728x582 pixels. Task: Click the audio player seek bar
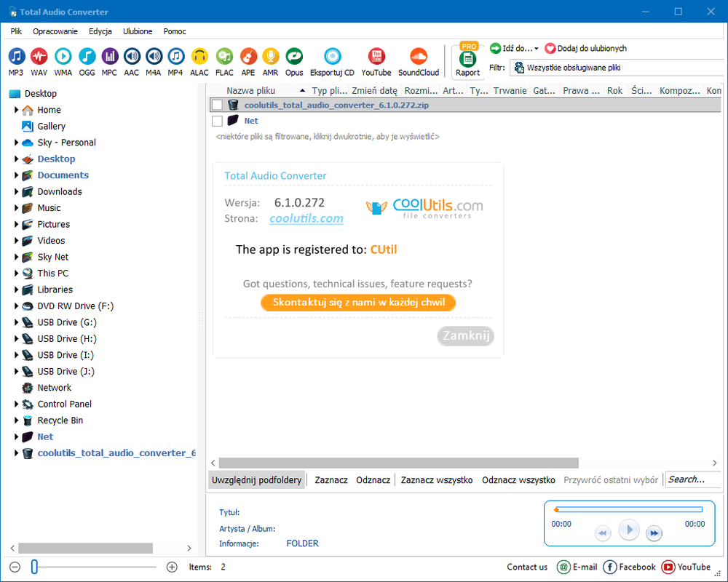click(629, 509)
